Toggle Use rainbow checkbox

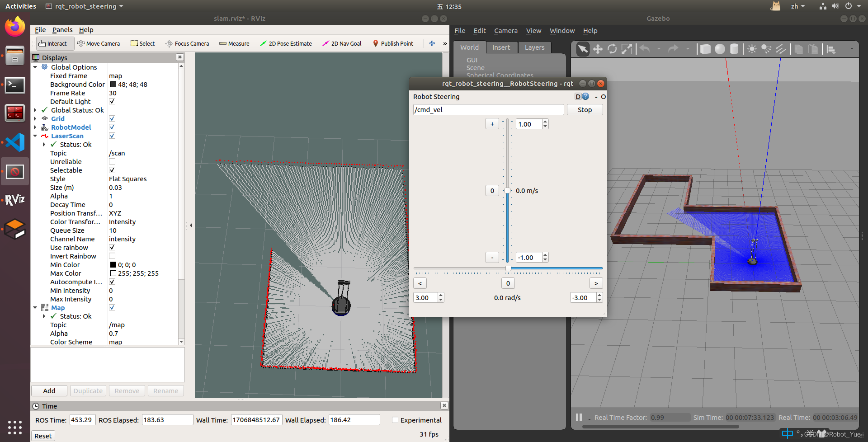click(112, 247)
